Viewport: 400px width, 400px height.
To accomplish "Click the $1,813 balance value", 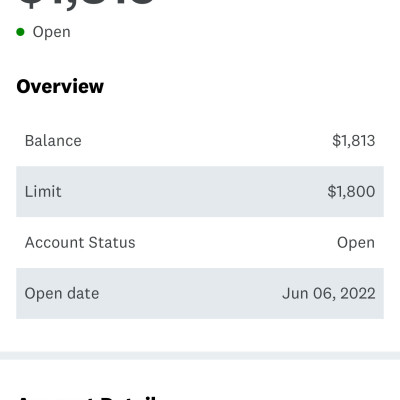I will point(354,141).
